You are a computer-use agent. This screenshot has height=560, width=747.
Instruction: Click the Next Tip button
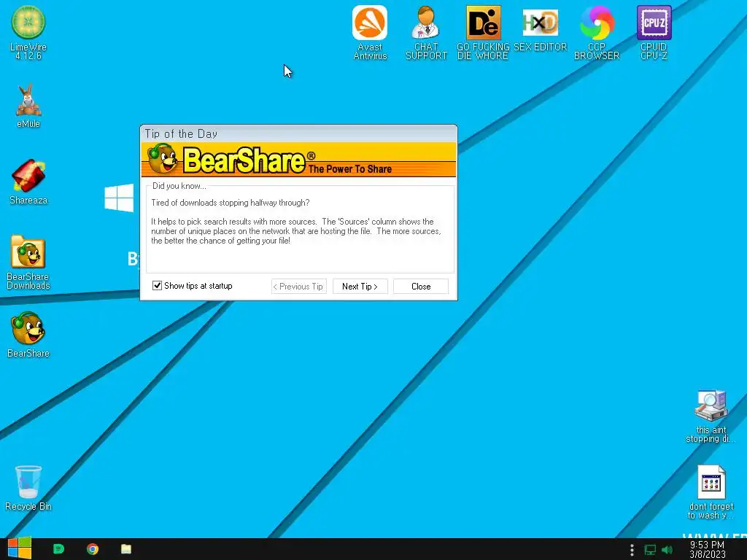coord(360,286)
